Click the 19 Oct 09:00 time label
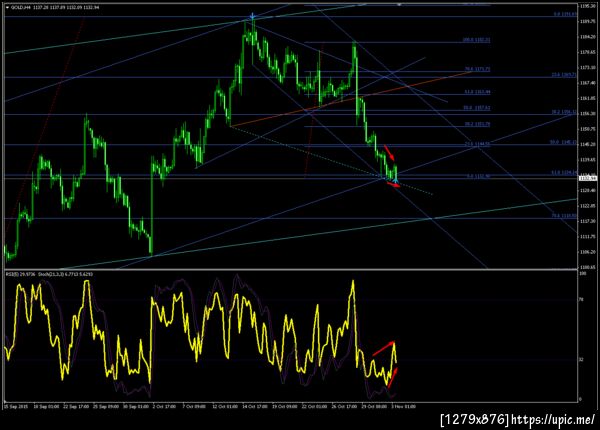 pos(284,407)
